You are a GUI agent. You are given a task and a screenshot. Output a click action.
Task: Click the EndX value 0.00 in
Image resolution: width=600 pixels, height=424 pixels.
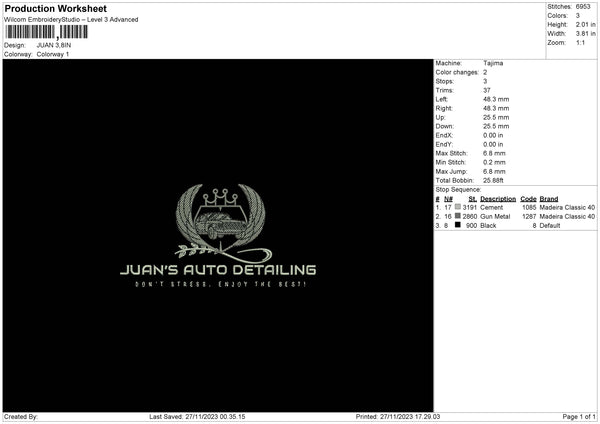pos(493,135)
